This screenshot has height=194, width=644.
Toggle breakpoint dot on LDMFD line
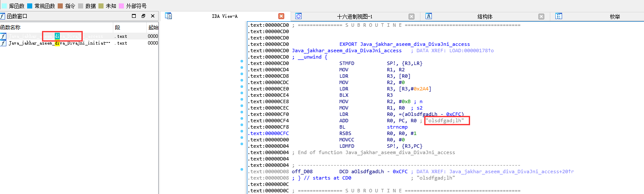pyautogui.click(x=242, y=144)
